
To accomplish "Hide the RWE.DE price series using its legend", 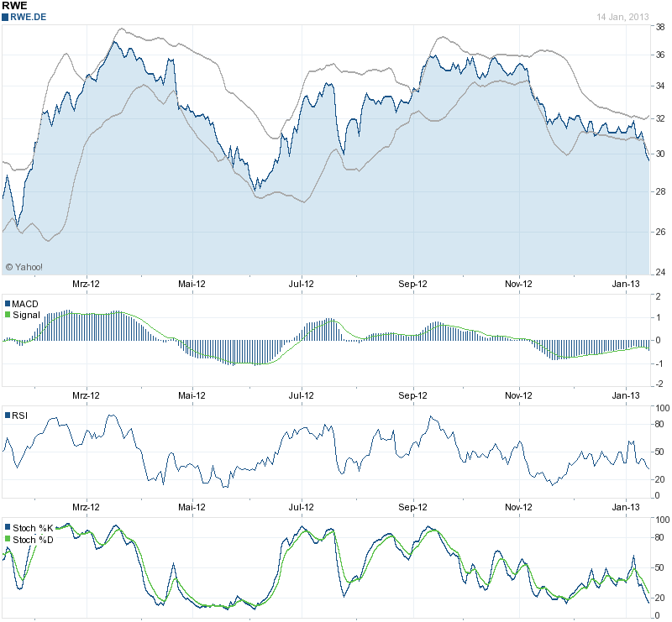I will coord(29,15).
